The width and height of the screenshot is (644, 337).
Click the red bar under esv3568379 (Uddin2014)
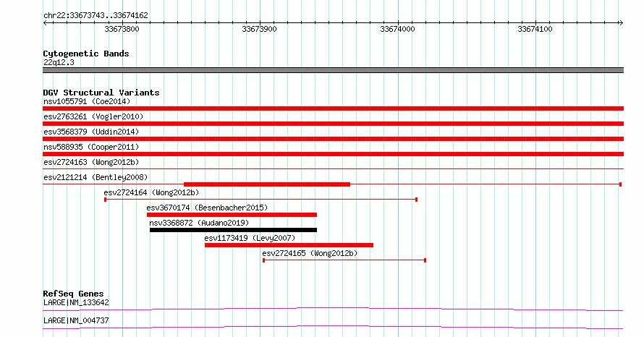(333, 139)
